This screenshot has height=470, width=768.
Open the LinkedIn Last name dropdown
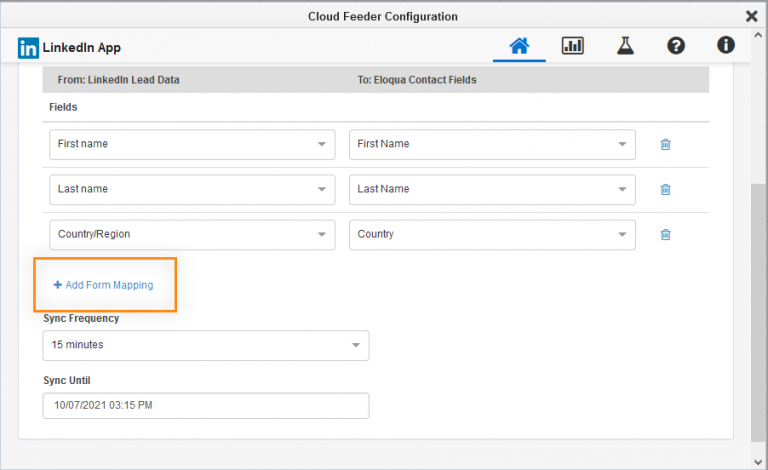click(192, 189)
